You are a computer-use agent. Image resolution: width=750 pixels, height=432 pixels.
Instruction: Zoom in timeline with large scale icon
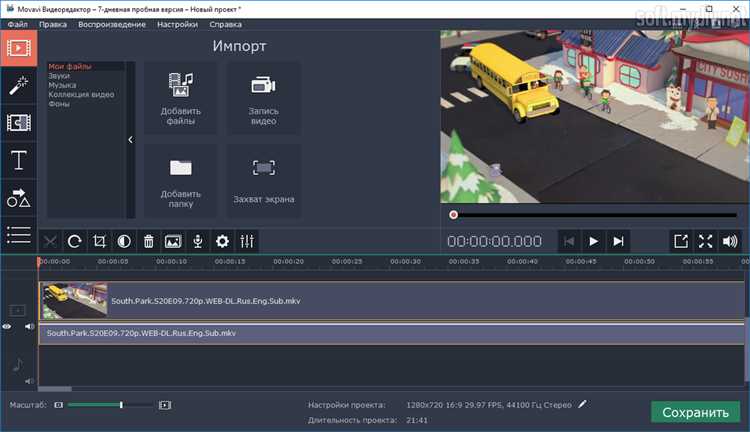pyautogui.click(x=165, y=405)
